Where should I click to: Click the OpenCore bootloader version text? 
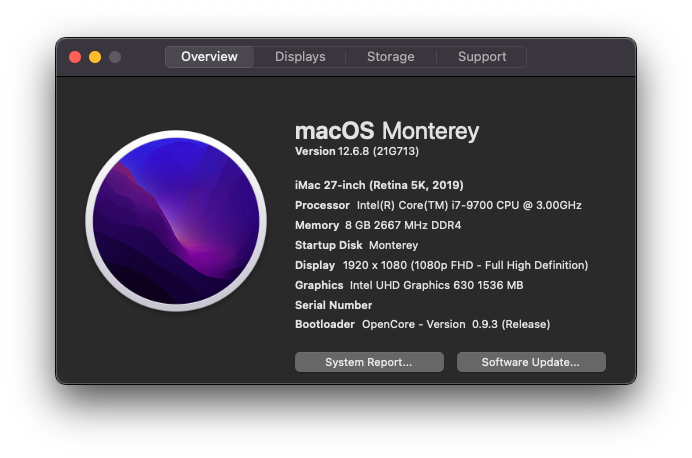tap(456, 324)
